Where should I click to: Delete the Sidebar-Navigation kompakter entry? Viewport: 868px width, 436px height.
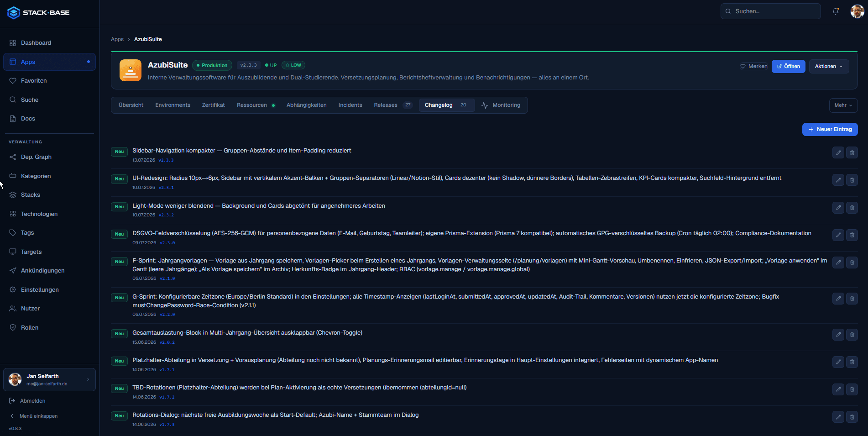[x=852, y=152]
